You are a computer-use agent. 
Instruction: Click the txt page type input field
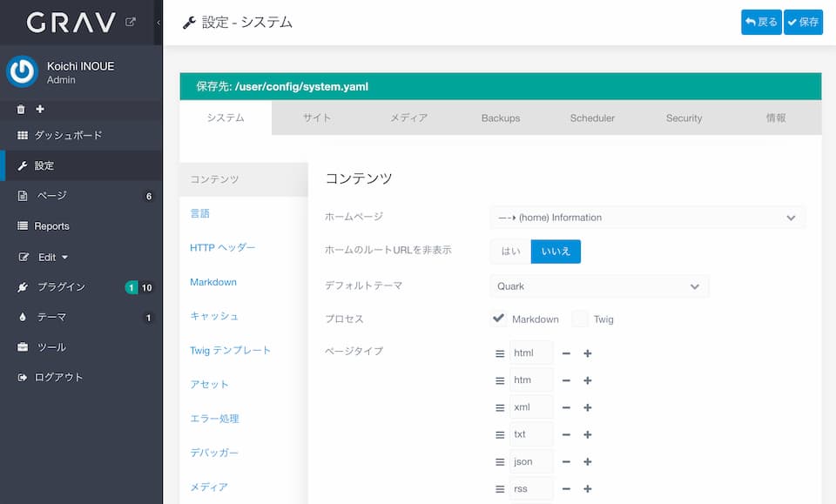[x=531, y=434]
